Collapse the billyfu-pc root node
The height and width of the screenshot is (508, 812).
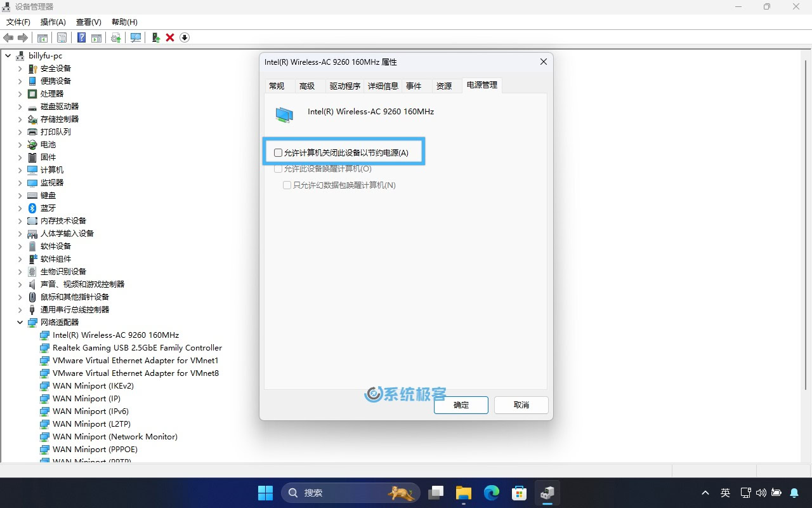click(x=8, y=55)
